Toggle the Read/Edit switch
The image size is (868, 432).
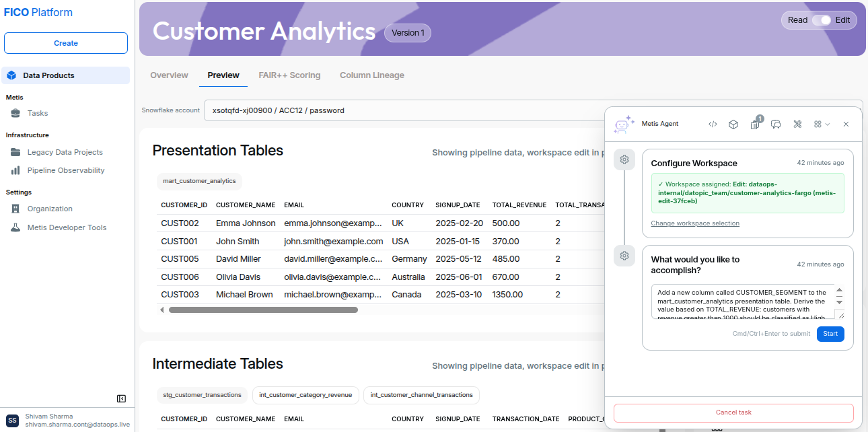tap(822, 20)
